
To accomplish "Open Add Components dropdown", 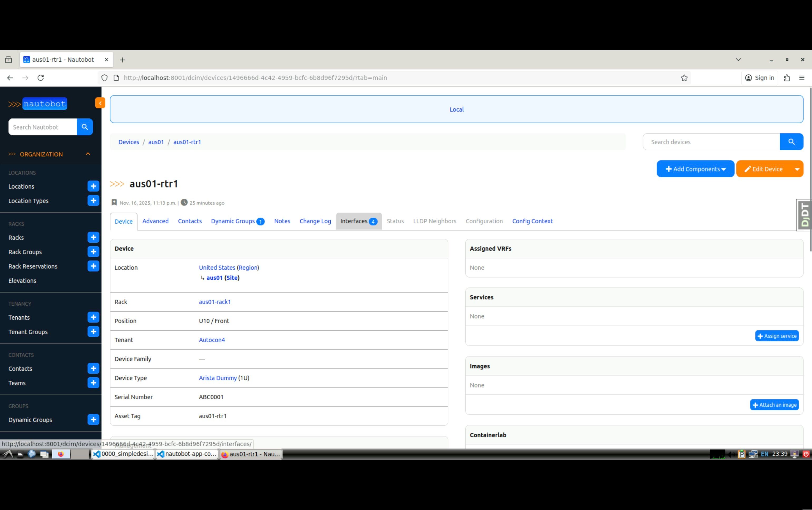I will click(x=695, y=169).
